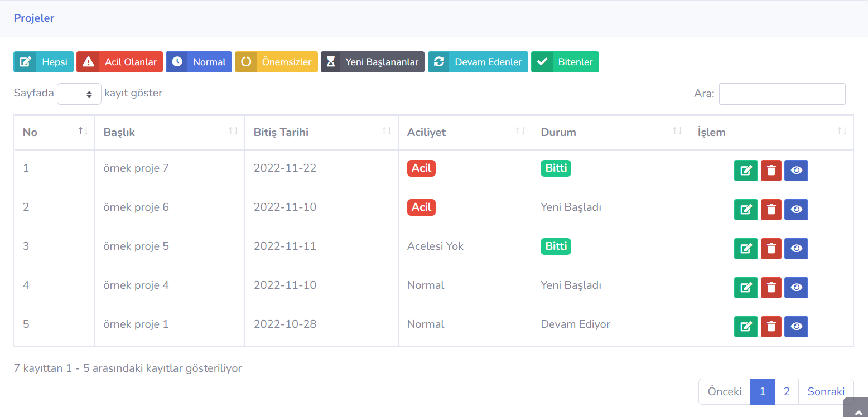Edit örnek proje 7 with the green pencil icon
The height and width of the screenshot is (417, 868).
pos(746,171)
